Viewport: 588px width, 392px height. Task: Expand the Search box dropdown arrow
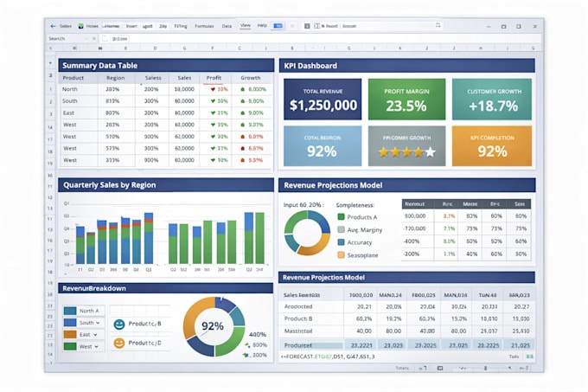point(86,38)
